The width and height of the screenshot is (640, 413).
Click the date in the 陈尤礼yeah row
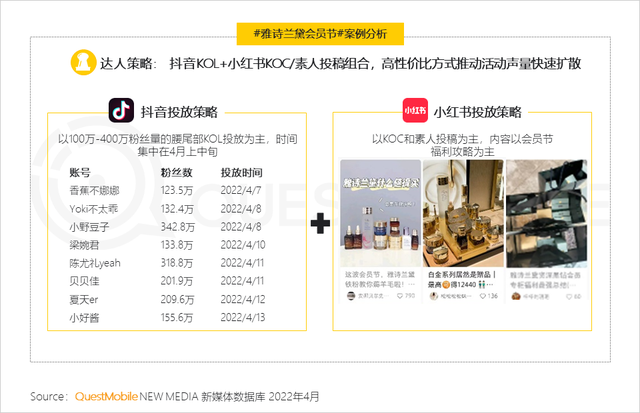click(x=242, y=263)
